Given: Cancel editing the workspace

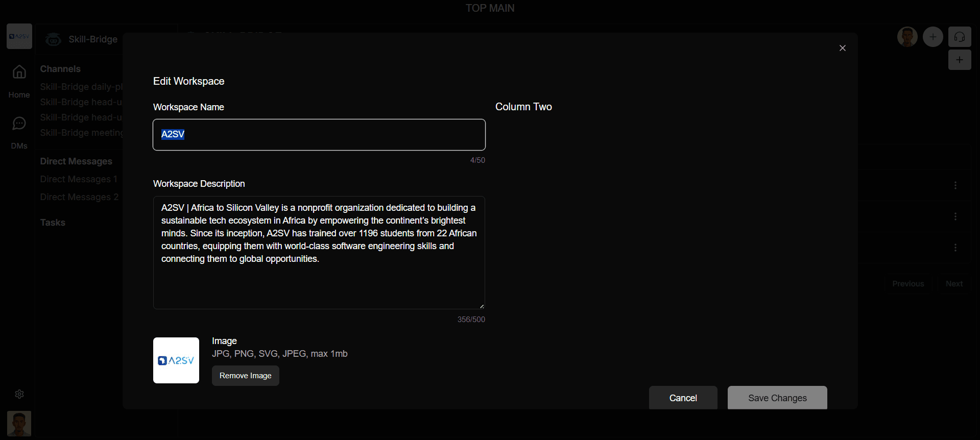Looking at the screenshot, I should click(683, 398).
